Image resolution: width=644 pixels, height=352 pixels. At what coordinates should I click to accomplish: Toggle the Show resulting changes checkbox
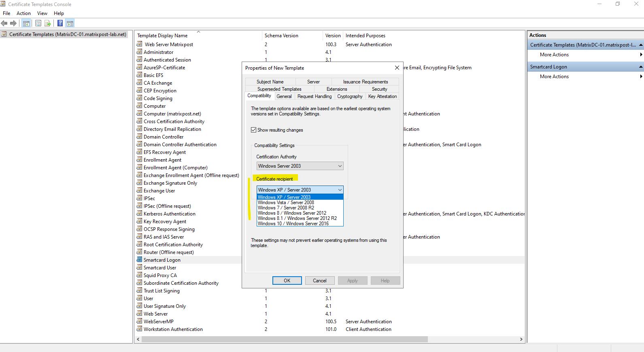(x=253, y=130)
